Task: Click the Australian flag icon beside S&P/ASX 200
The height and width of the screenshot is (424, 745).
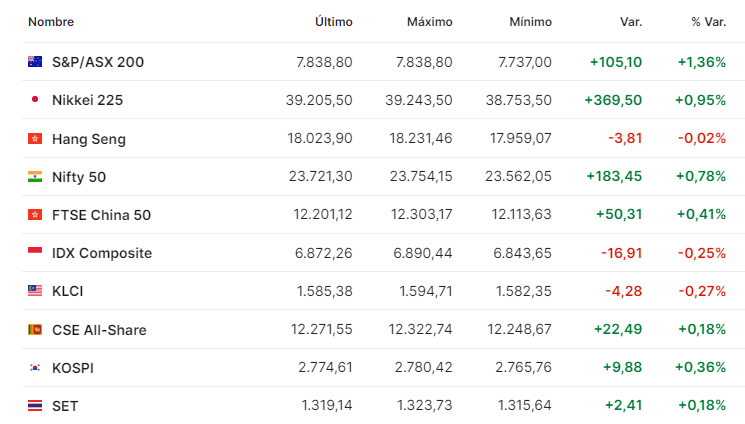Action: click(35, 62)
